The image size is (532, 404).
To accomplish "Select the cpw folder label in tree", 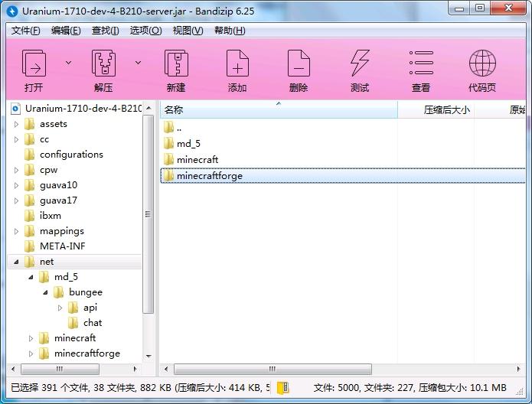I will pos(48,170).
